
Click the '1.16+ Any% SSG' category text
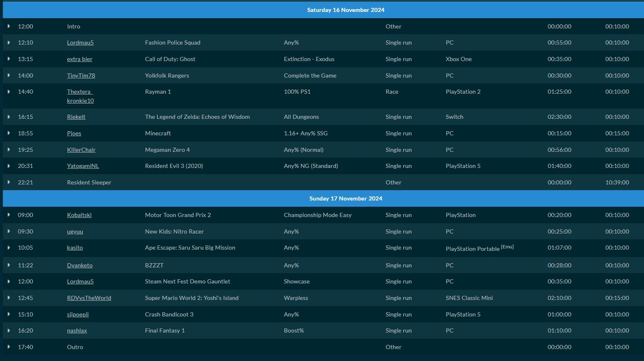(305, 133)
